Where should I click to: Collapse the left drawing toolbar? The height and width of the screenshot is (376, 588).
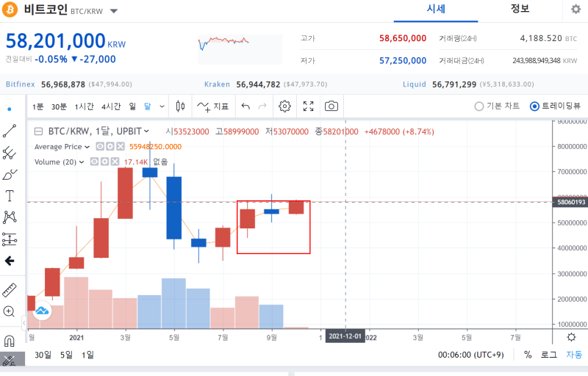click(x=24, y=322)
